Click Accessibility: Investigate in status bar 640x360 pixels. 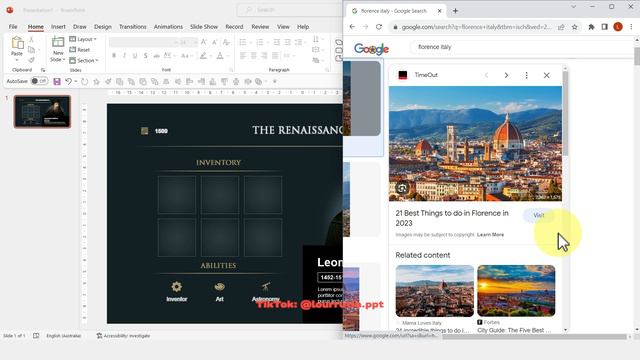coord(123,336)
